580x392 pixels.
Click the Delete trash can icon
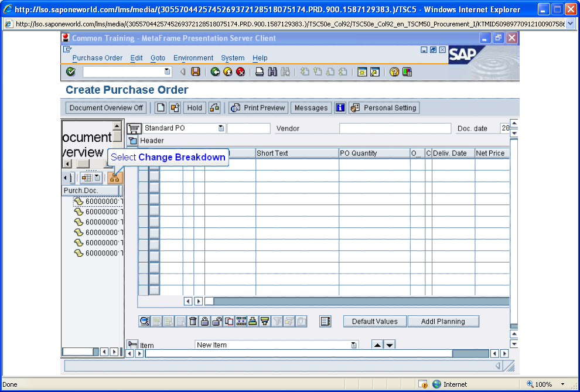(x=193, y=321)
